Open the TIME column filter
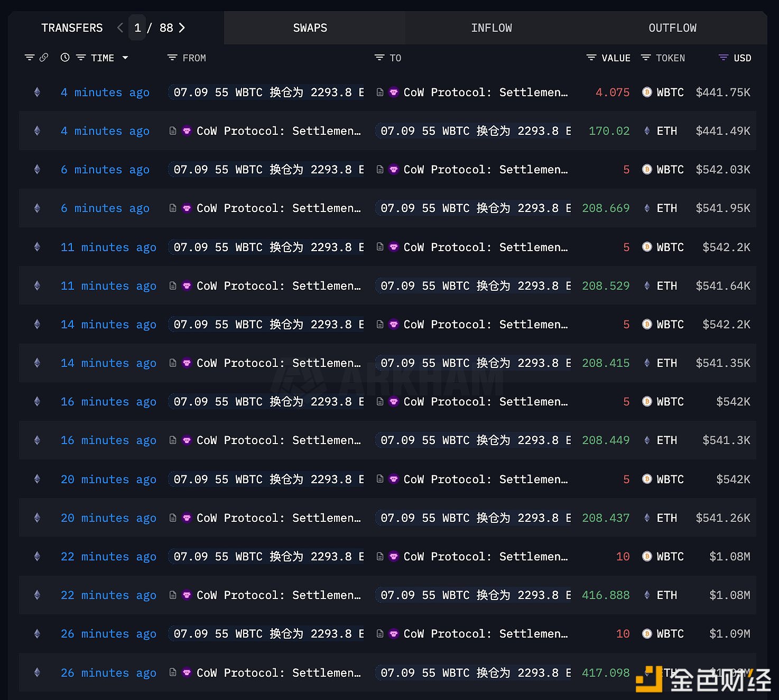This screenshot has width=779, height=700. click(x=81, y=58)
